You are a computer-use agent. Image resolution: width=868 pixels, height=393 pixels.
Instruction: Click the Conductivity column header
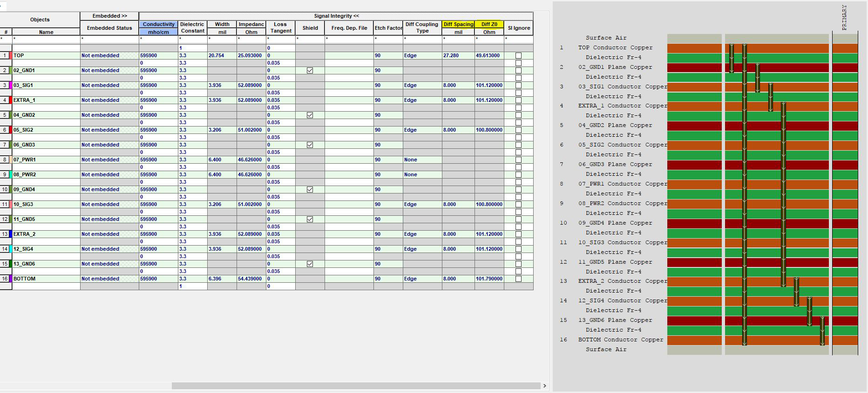(158, 24)
